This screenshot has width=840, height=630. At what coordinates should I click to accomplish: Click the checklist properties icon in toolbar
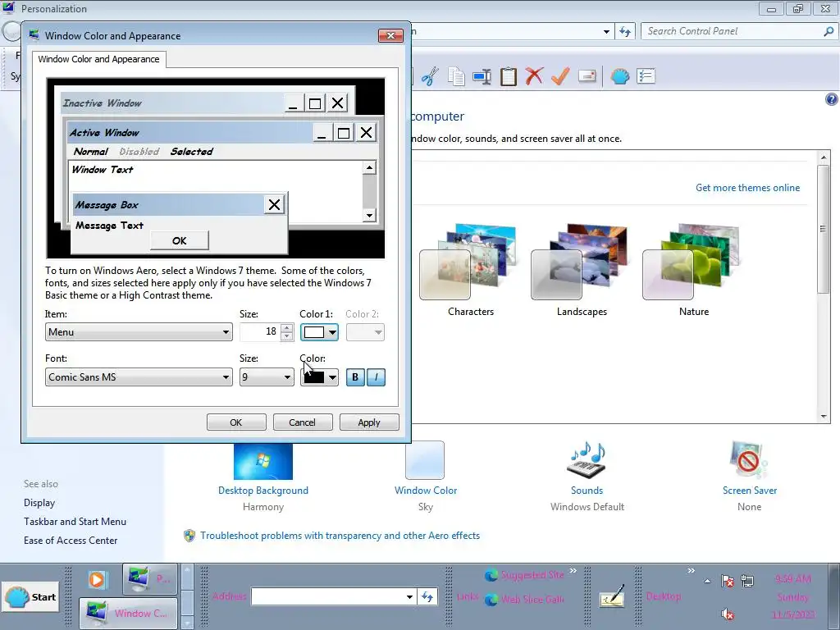[x=646, y=76]
